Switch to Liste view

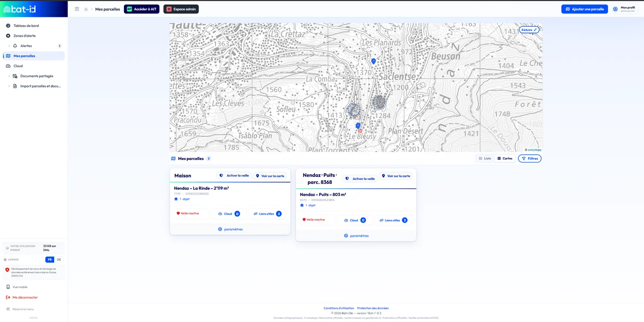[485, 159]
